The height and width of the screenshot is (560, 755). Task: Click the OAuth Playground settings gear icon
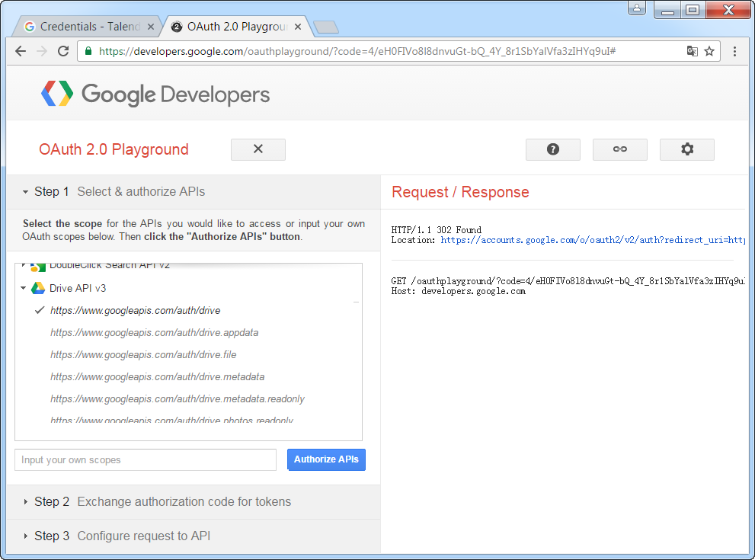tap(686, 149)
